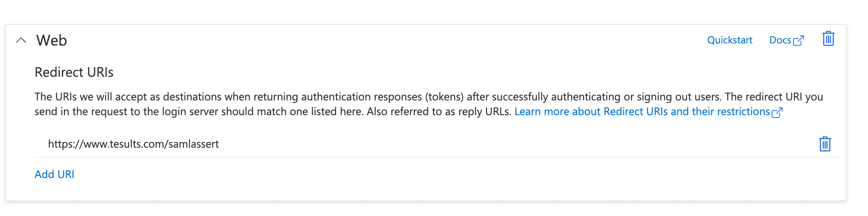Select the word 'restrictions' in the help link

[743, 111]
